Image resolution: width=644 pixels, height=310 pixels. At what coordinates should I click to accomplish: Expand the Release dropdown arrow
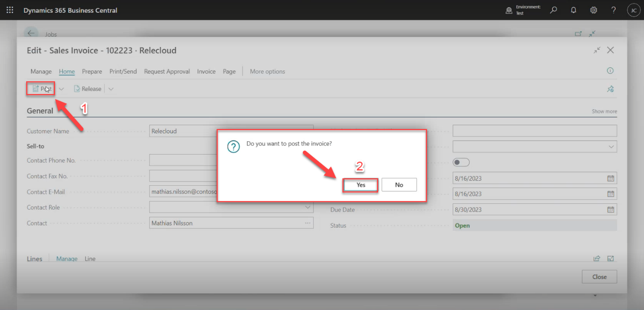tap(111, 89)
